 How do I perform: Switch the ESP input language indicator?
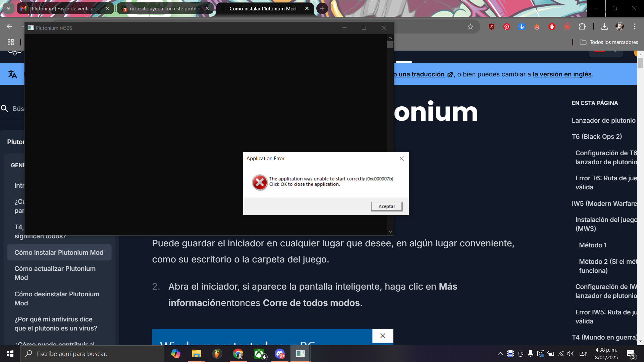coord(583,354)
